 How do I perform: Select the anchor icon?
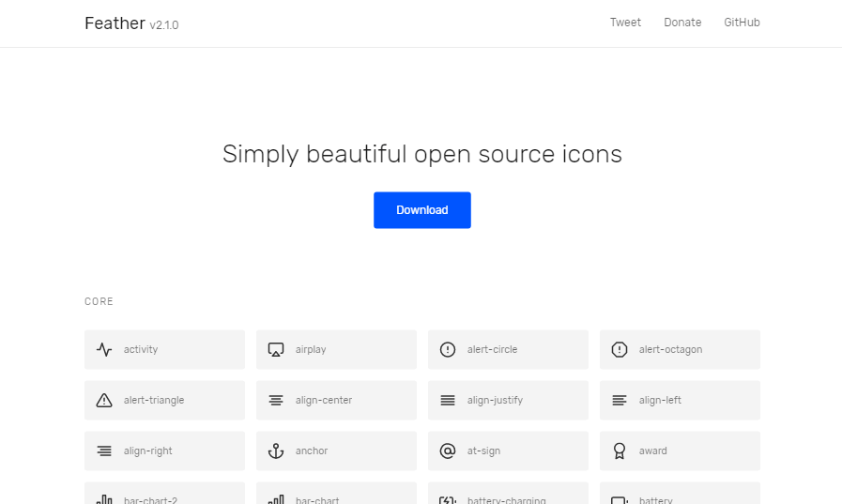pyautogui.click(x=276, y=451)
